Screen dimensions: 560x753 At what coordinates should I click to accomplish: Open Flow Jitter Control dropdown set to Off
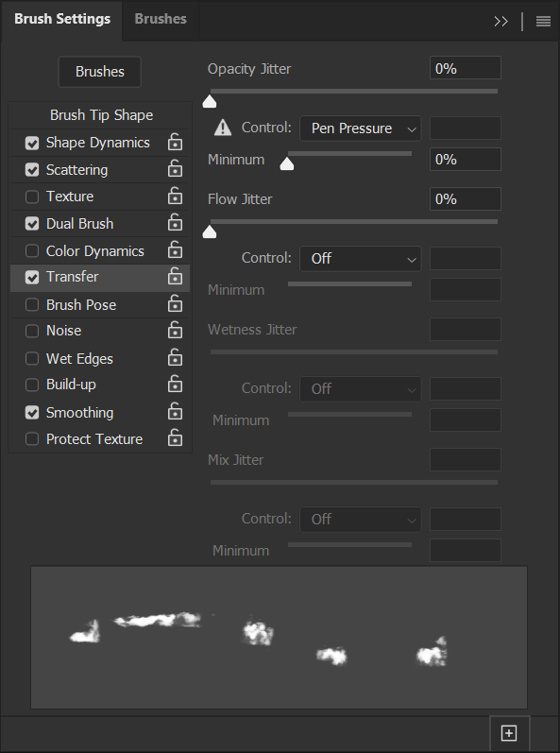pos(361,258)
